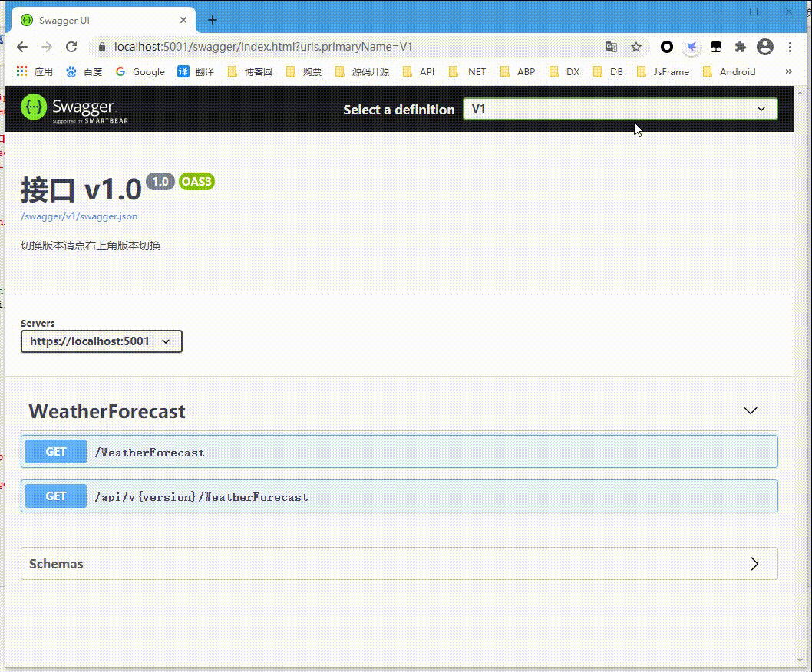
Task: Open Chrome's three-dot menu
Action: point(790,47)
